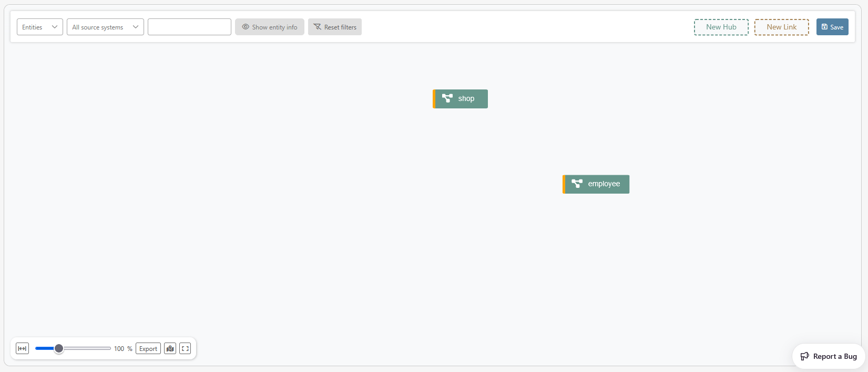The height and width of the screenshot is (372, 868).
Task: Click the fit-to-width arrows icon
Action: pyautogui.click(x=22, y=348)
